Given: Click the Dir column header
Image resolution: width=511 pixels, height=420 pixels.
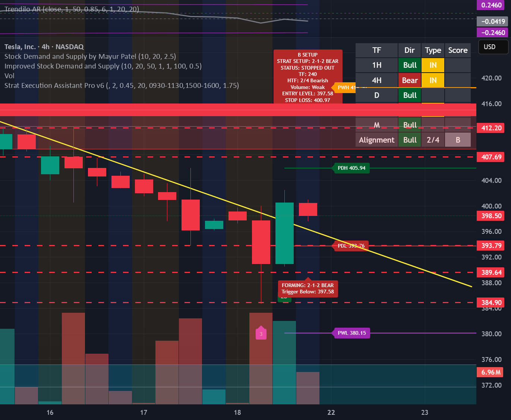Looking at the screenshot, I should pos(410,50).
